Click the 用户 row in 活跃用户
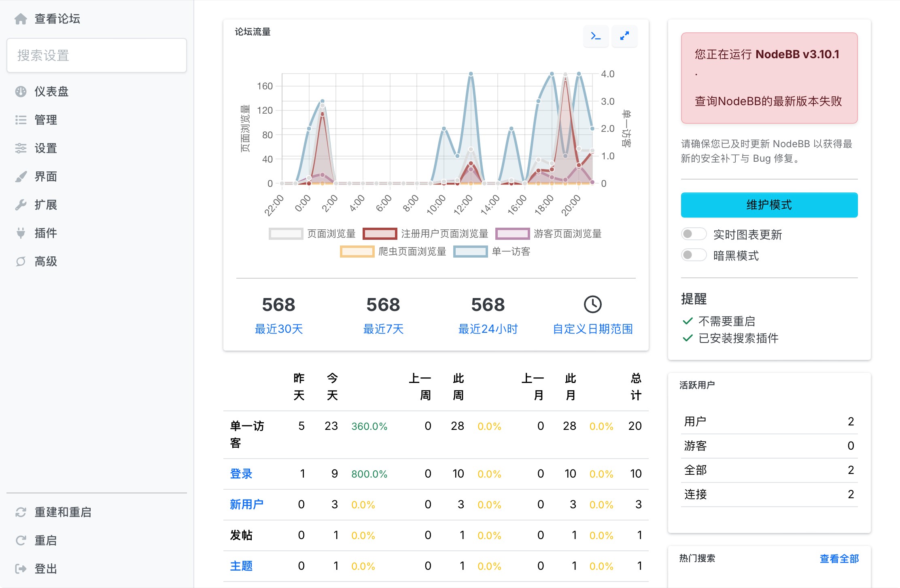The width and height of the screenshot is (900, 588). [769, 421]
